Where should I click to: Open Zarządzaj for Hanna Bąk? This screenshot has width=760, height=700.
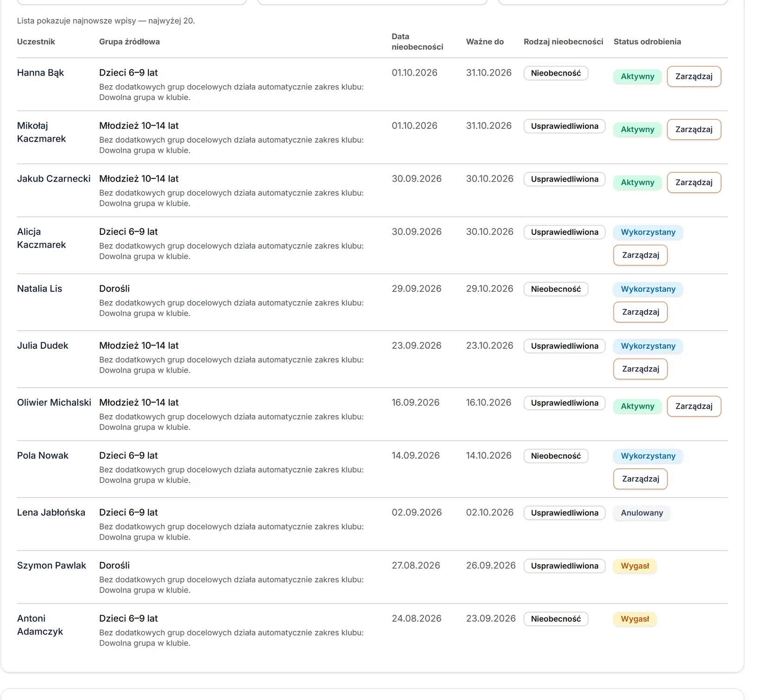pyautogui.click(x=694, y=76)
